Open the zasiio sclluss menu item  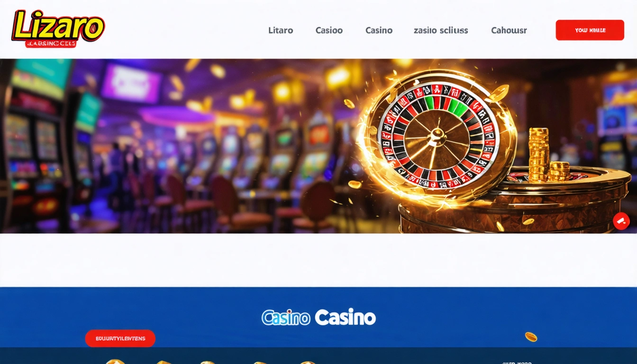click(441, 30)
